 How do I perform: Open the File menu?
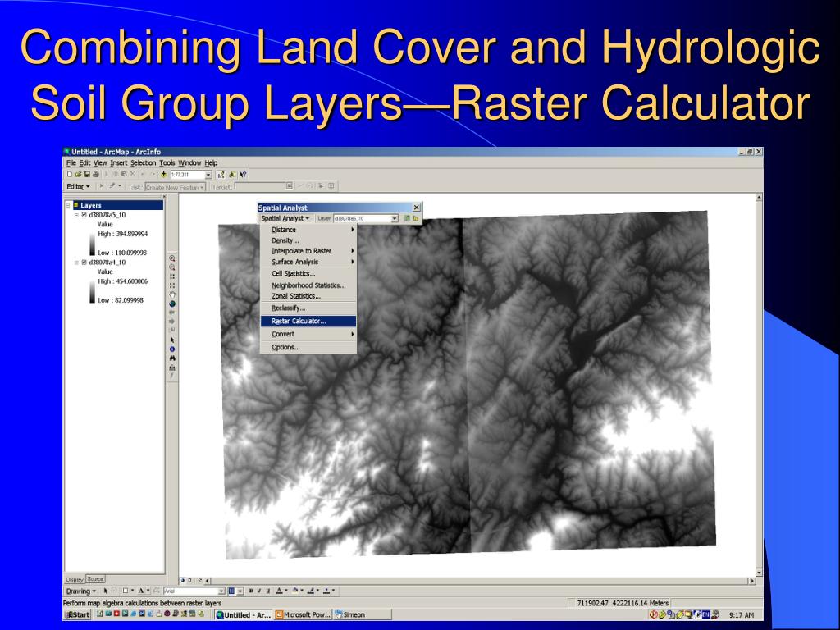[x=71, y=163]
